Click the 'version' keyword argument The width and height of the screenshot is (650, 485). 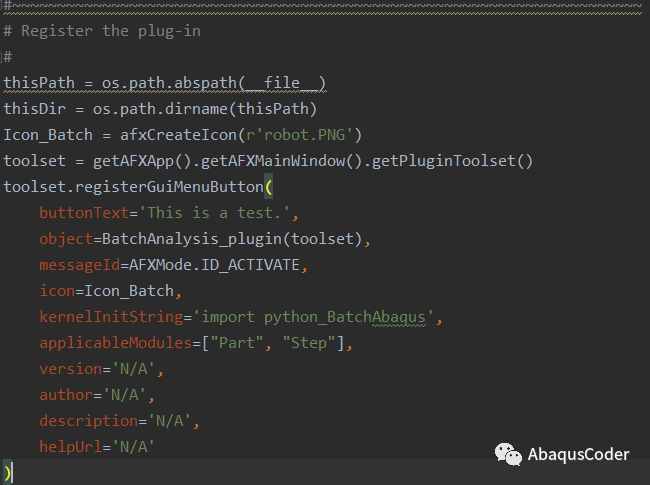tap(70, 369)
